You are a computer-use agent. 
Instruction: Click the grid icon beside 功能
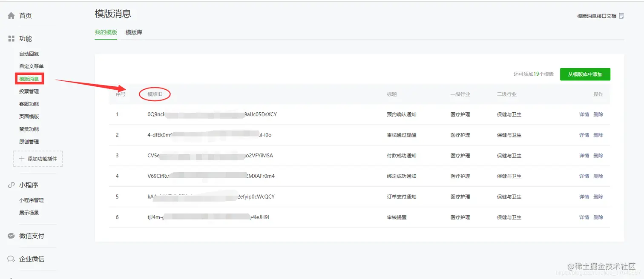pyautogui.click(x=11, y=39)
